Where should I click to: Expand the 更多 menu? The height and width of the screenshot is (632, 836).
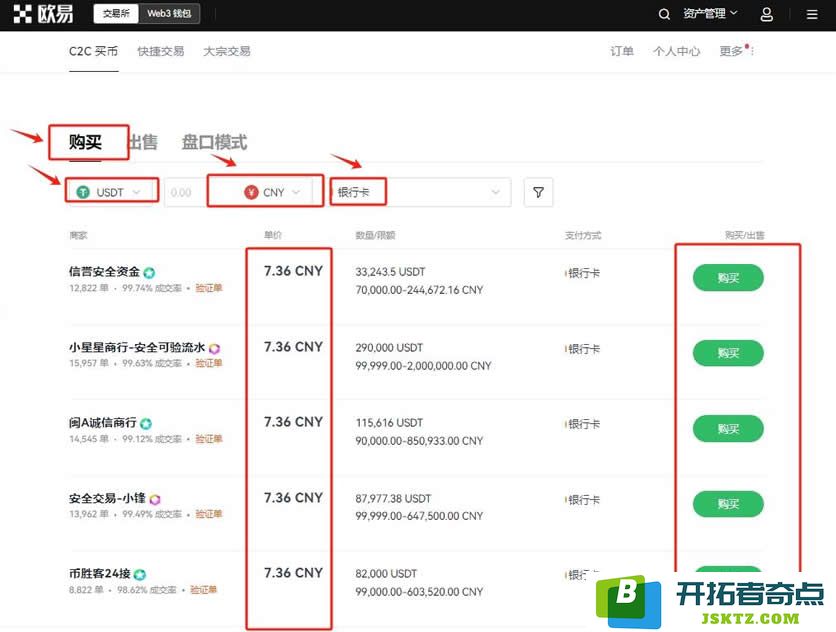(736, 51)
